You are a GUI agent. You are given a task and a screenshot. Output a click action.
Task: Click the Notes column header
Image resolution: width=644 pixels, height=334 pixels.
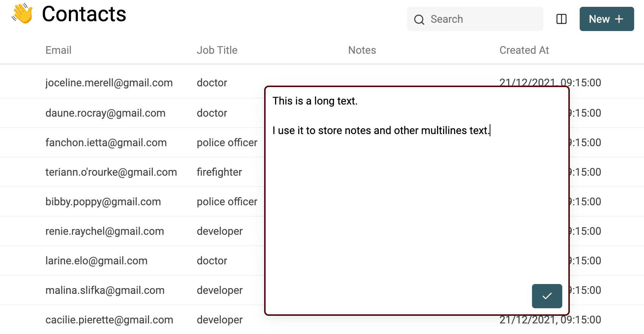[x=362, y=50]
